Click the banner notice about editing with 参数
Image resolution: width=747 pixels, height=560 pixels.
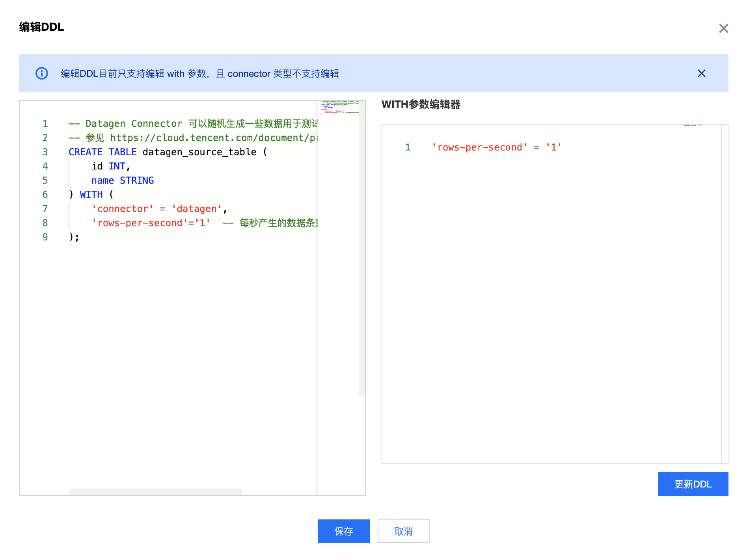[x=200, y=74]
